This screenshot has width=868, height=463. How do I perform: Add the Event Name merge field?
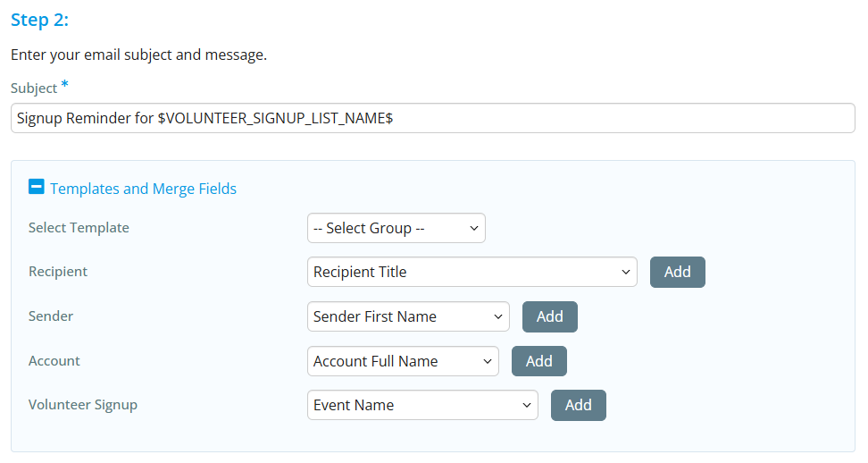point(578,405)
